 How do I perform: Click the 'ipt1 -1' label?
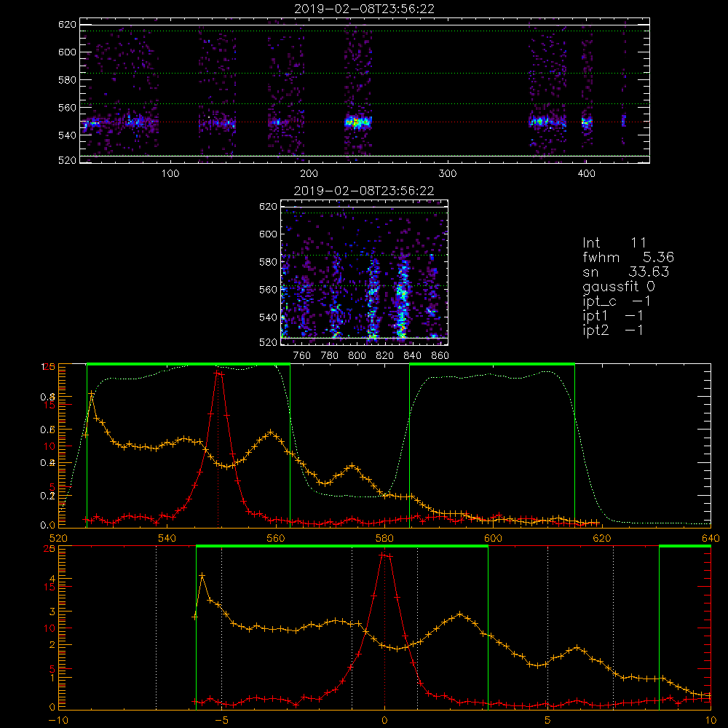(x=613, y=316)
